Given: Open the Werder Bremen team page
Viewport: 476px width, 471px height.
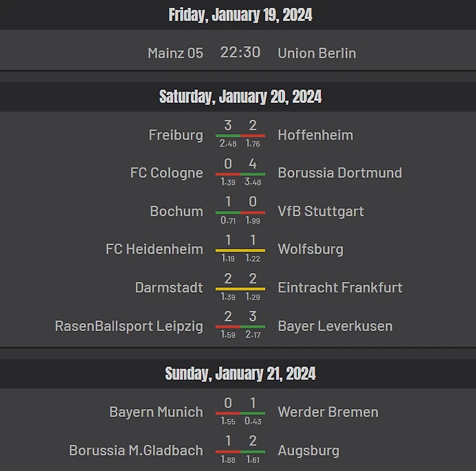Looking at the screenshot, I should pyautogui.click(x=328, y=412).
